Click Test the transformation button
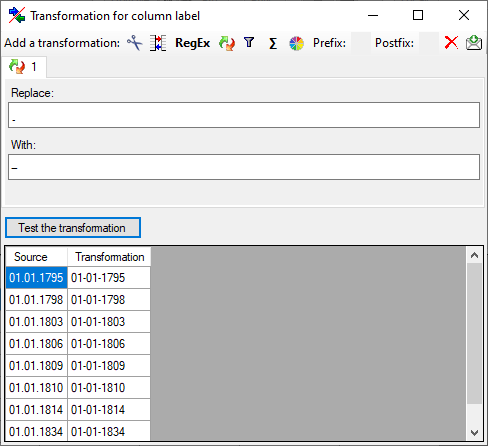The height and width of the screenshot is (446, 488). coord(73,228)
